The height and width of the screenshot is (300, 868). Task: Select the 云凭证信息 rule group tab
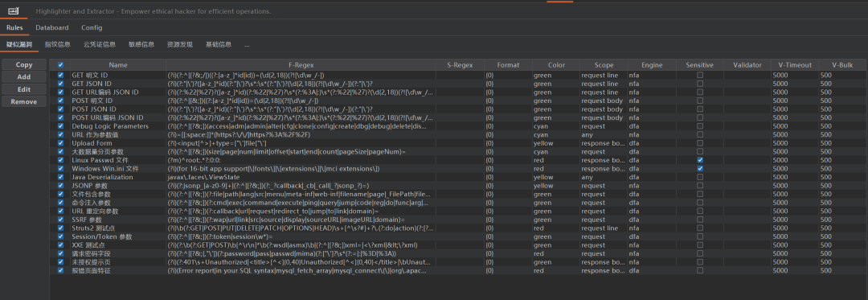coord(100,45)
